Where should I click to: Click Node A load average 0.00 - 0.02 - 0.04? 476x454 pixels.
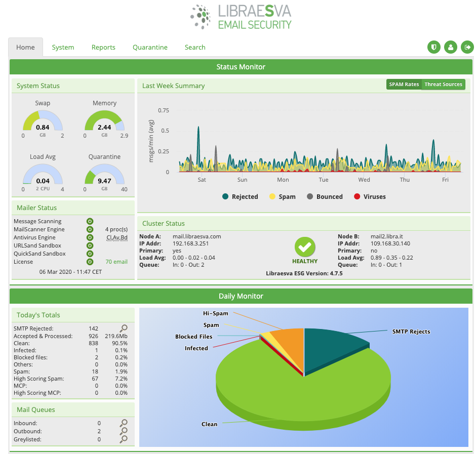(193, 258)
